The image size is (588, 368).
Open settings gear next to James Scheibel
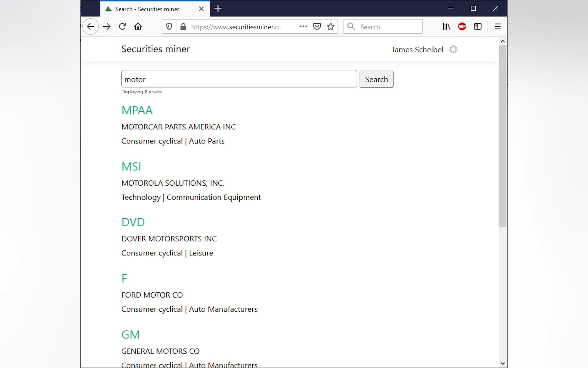point(453,49)
